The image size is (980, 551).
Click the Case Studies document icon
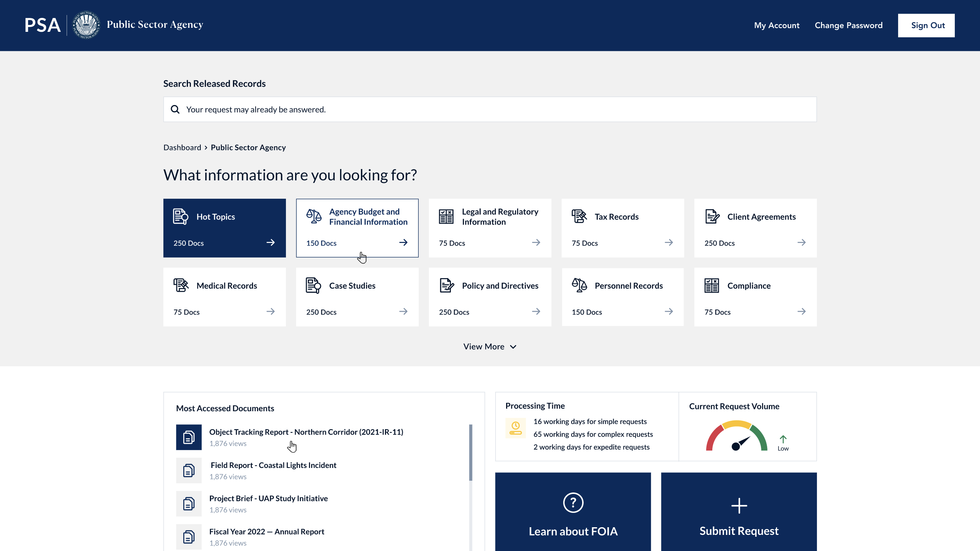313,285
